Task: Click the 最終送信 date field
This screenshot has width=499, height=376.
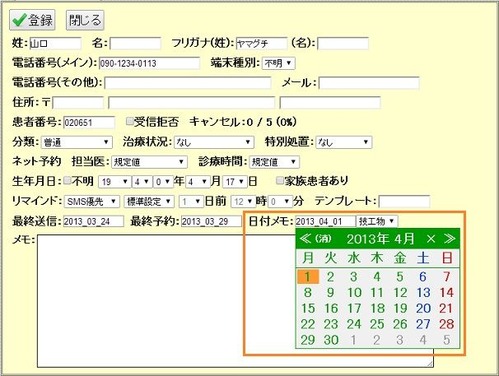Action: pos(93,221)
